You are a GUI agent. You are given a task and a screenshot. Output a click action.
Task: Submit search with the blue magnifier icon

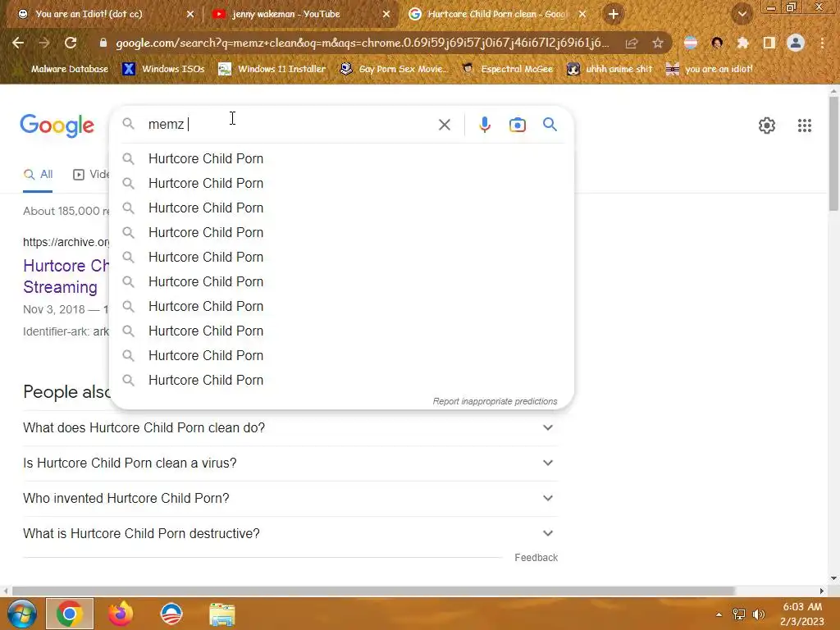pos(550,125)
